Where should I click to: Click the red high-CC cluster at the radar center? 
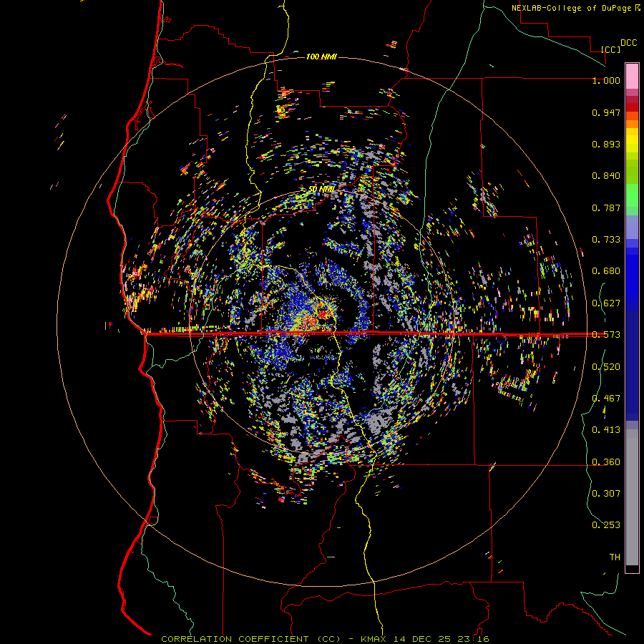click(323, 316)
